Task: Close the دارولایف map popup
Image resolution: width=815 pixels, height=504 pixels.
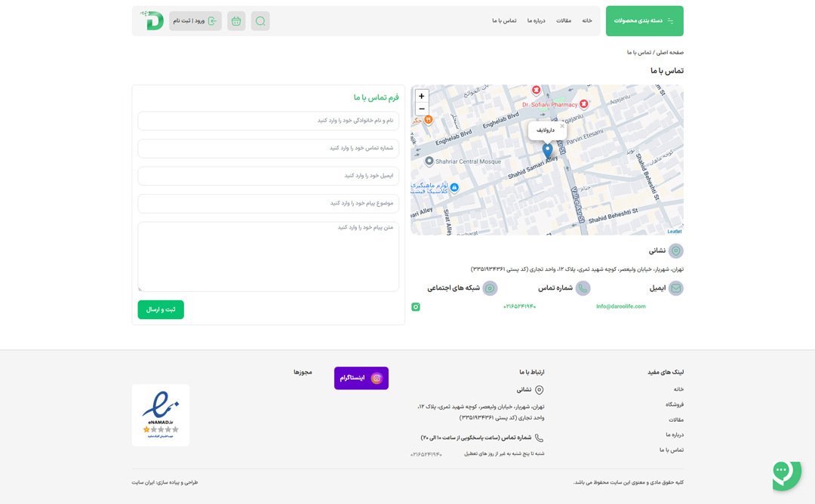Action: [562, 126]
